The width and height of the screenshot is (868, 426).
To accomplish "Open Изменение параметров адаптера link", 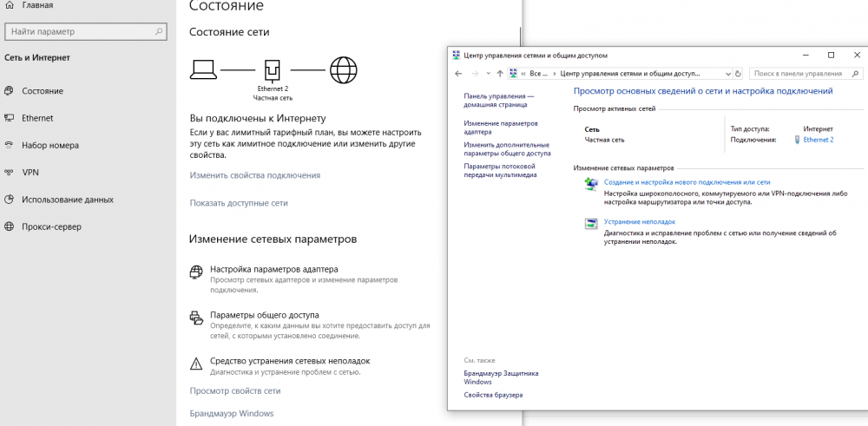I will coord(501,128).
